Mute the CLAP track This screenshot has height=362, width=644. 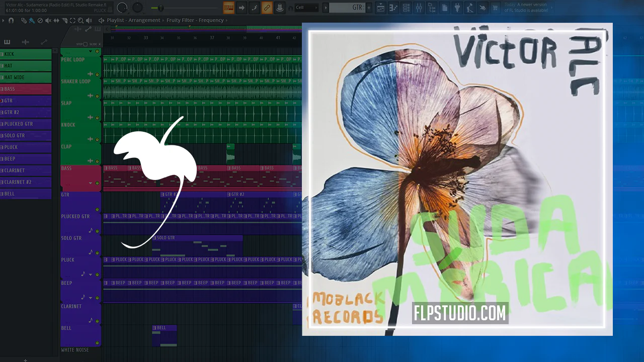pos(98,161)
